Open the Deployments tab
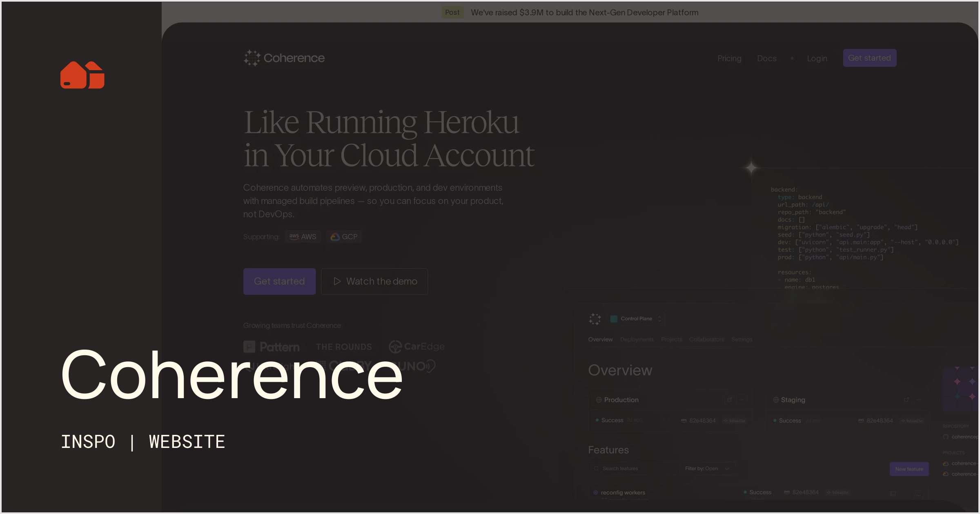 click(x=637, y=339)
